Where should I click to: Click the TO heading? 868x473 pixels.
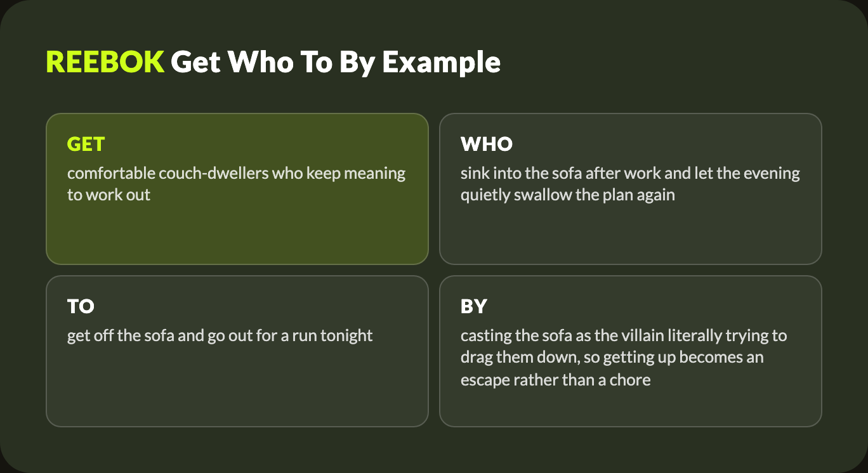[x=81, y=307]
